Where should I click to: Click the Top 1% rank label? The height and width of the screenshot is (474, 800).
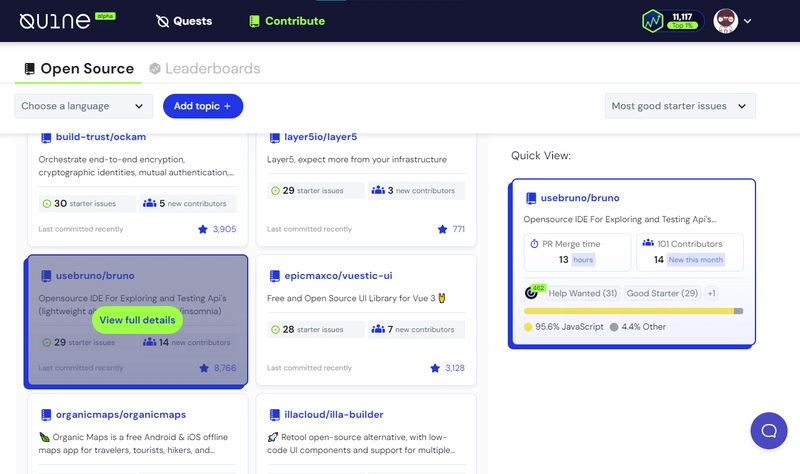pyautogui.click(x=682, y=26)
